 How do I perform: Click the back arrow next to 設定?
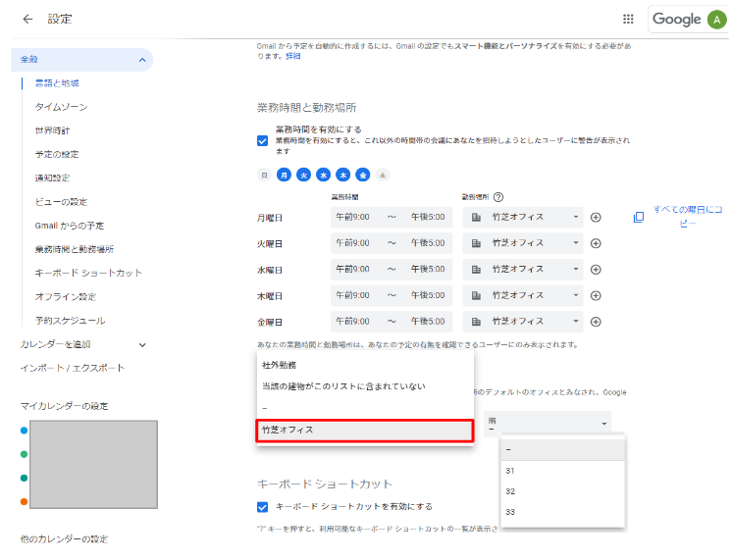tap(27, 19)
